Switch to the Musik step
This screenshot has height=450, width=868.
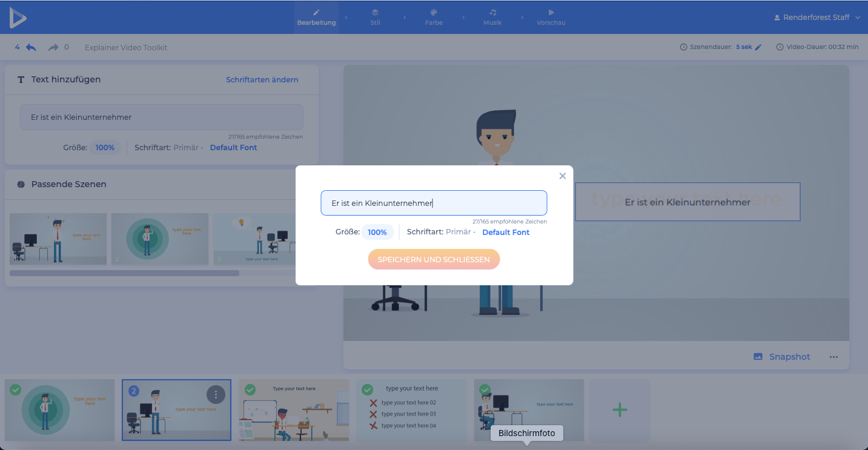(492, 17)
